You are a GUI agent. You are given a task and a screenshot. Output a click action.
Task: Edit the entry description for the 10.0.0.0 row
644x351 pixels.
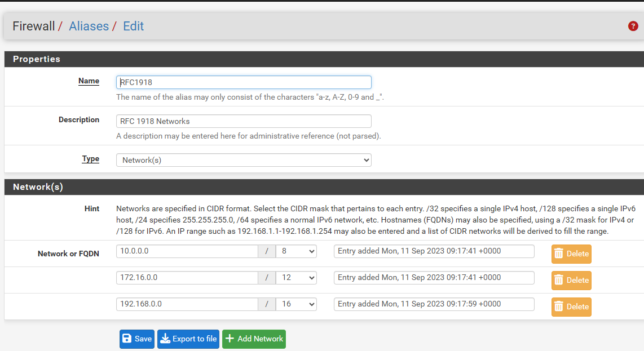pos(434,251)
